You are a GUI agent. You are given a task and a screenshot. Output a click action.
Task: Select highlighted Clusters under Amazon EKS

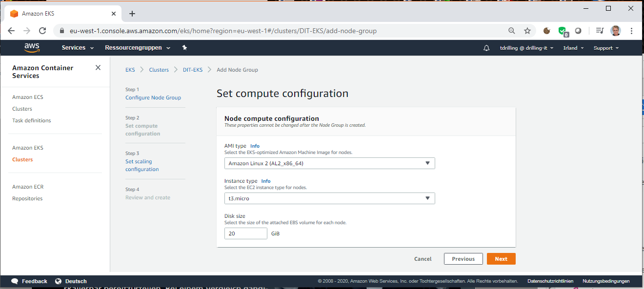click(22, 159)
